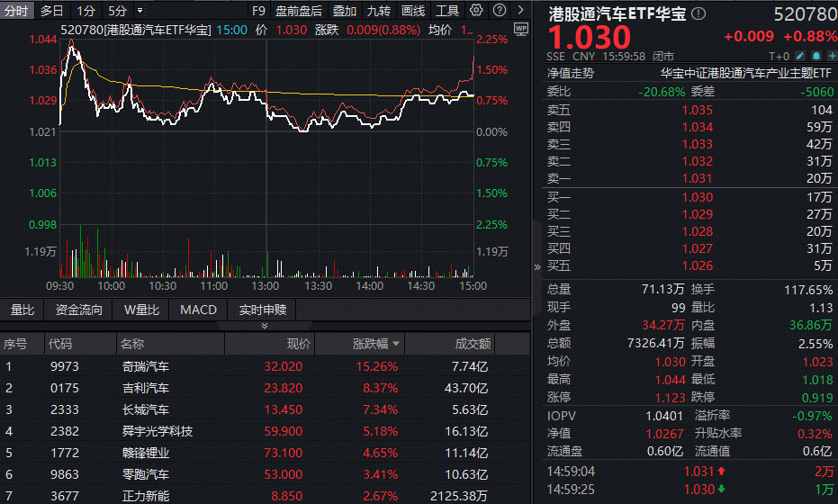Click info icon beside 港股通汽车ETF华宝 title
Screen dimensions: 838x504
coord(699,14)
